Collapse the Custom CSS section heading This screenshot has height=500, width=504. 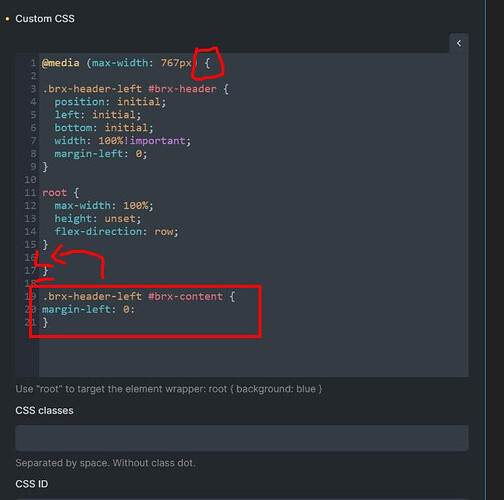coord(45,19)
